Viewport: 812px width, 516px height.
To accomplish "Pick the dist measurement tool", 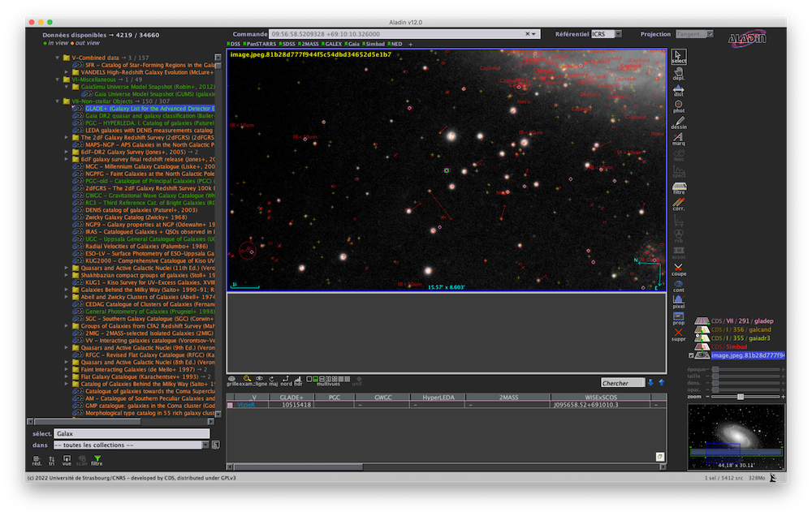I will [x=678, y=91].
